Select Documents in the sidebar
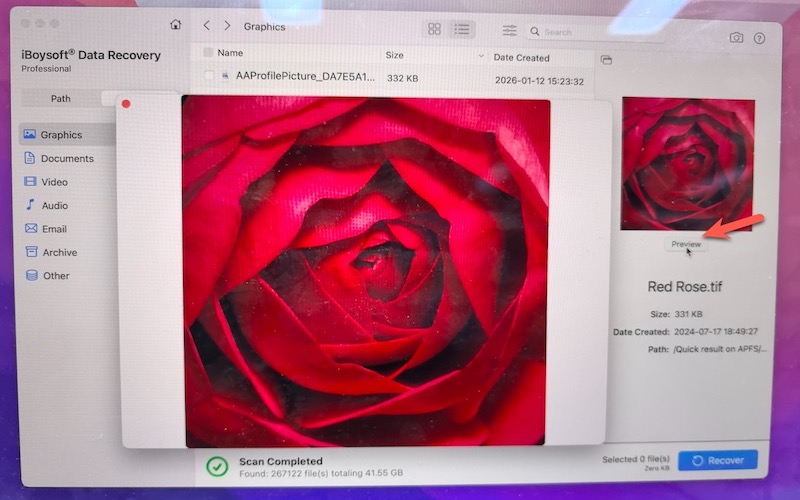Screen dimensions: 800x500 (66, 158)
